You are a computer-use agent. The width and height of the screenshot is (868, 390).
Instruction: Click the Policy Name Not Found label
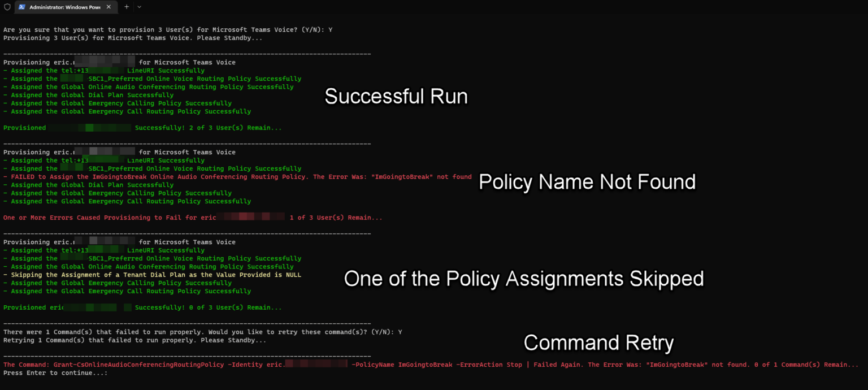588,182
